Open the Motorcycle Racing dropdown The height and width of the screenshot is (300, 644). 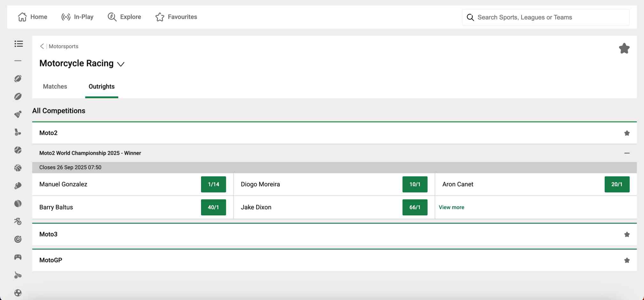pyautogui.click(x=121, y=64)
